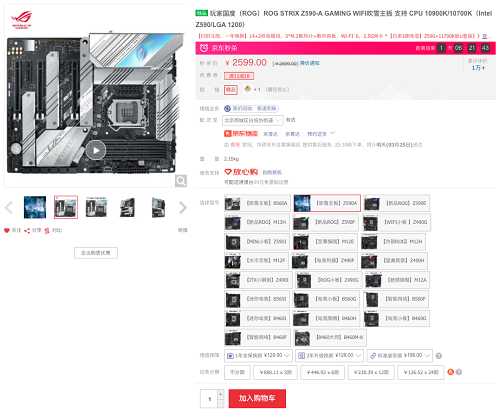Show next thumbnails with right arrow
Viewport: 500px width, 412px height.
(183, 208)
